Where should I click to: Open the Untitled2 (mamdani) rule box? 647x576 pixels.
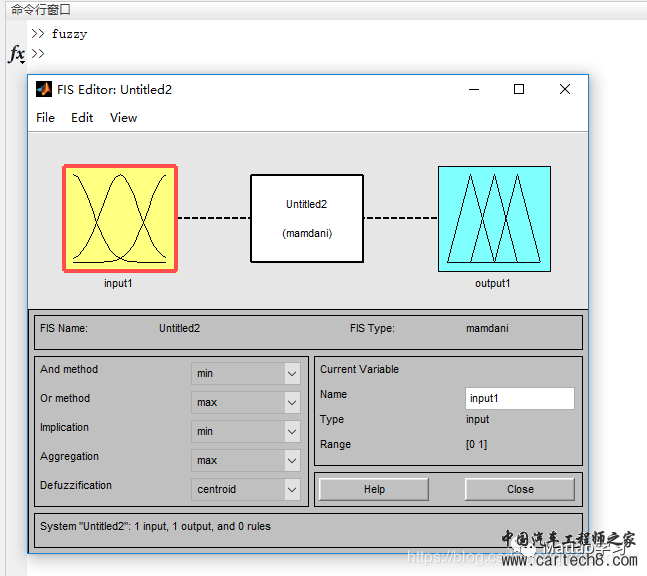(307, 218)
